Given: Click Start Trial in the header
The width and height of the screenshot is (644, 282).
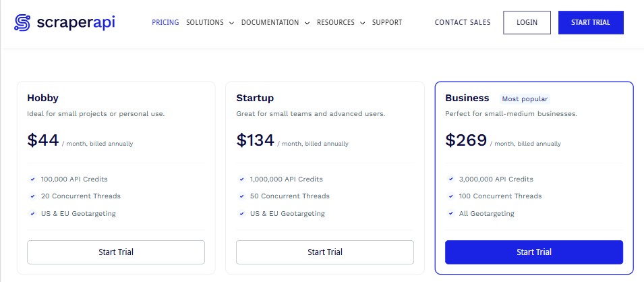Looking at the screenshot, I should pyautogui.click(x=591, y=23).
